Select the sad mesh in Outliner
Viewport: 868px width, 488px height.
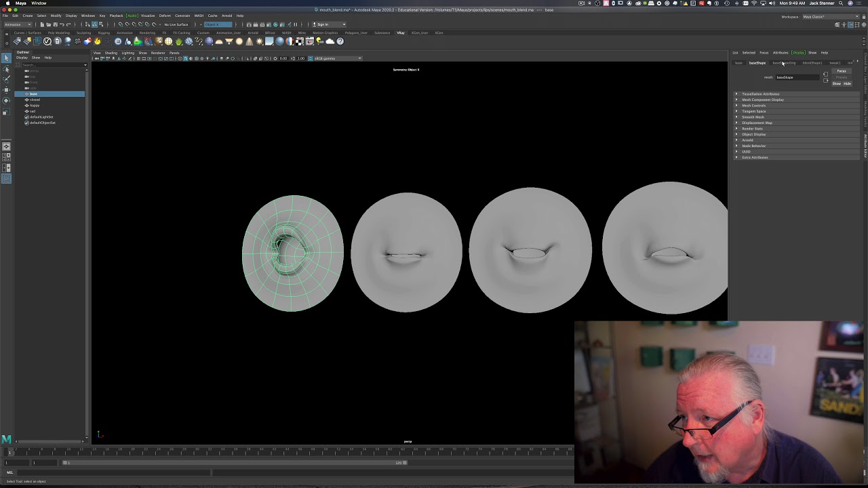coord(33,111)
